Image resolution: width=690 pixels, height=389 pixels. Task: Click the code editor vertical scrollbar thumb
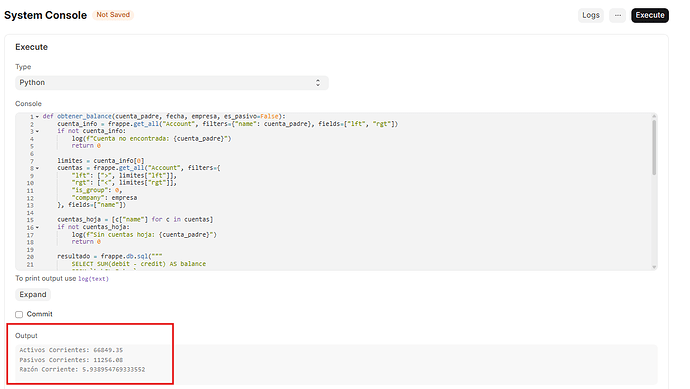pos(654,147)
